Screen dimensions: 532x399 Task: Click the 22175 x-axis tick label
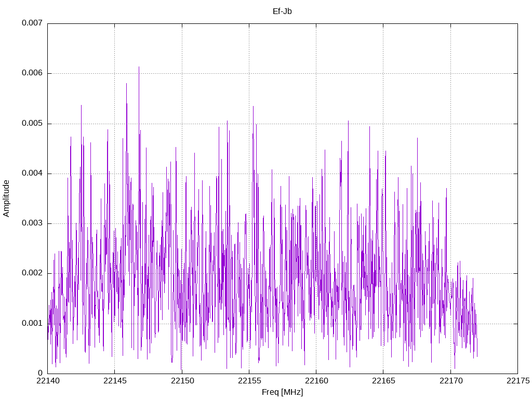pos(518,381)
